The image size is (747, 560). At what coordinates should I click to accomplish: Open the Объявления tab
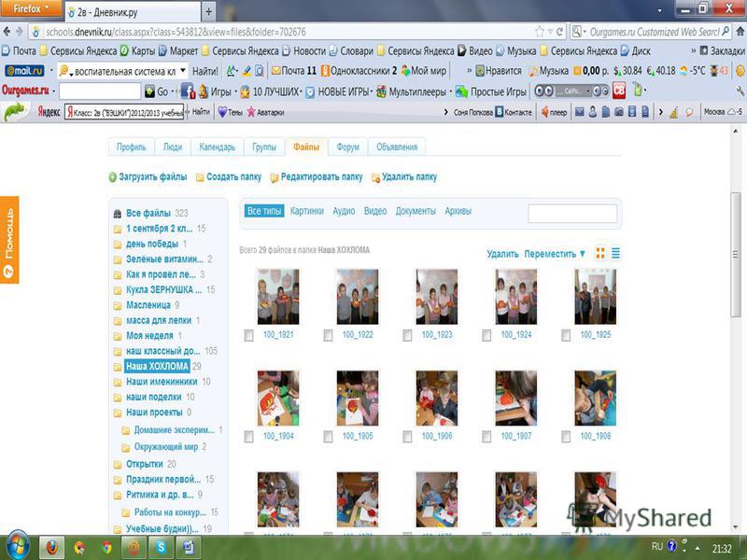tap(397, 147)
